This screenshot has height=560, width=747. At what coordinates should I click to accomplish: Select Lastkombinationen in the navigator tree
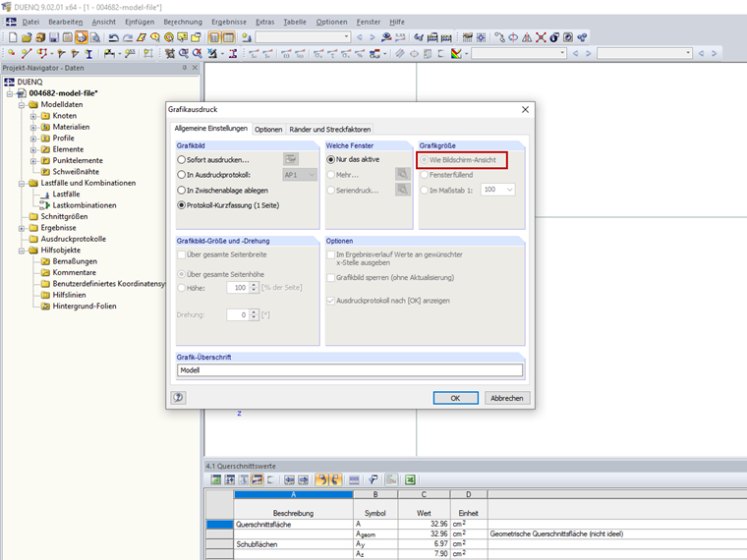[x=85, y=205]
